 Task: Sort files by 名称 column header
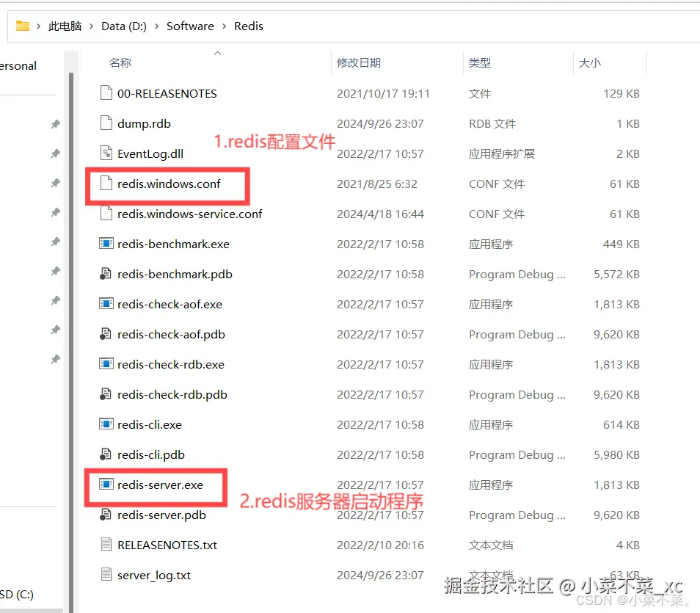tap(120, 62)
